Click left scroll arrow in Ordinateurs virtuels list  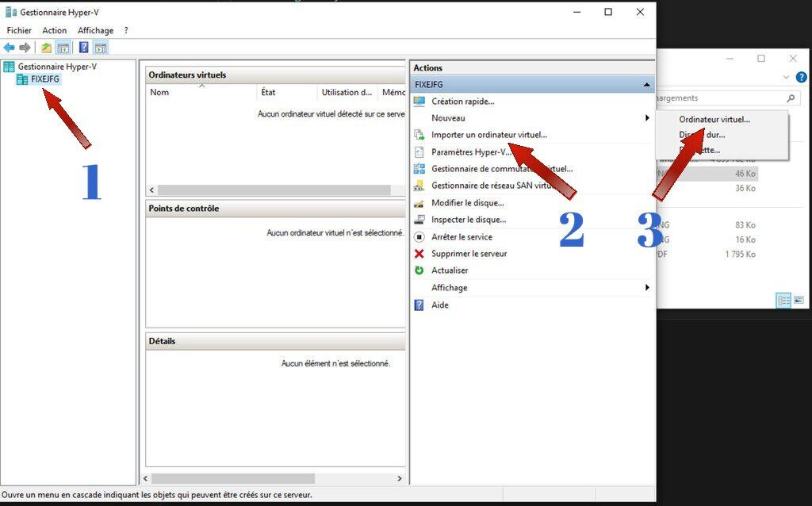[x=151, y=190]
